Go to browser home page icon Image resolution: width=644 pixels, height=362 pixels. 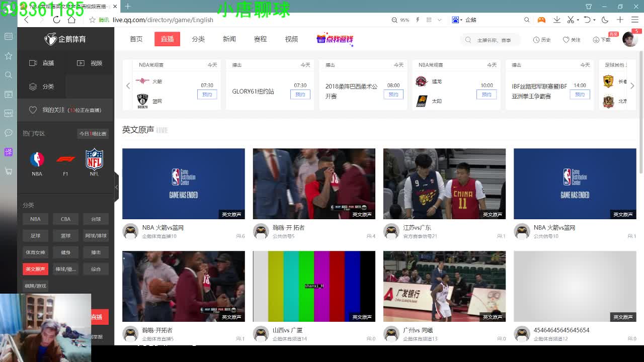(71, 20)
